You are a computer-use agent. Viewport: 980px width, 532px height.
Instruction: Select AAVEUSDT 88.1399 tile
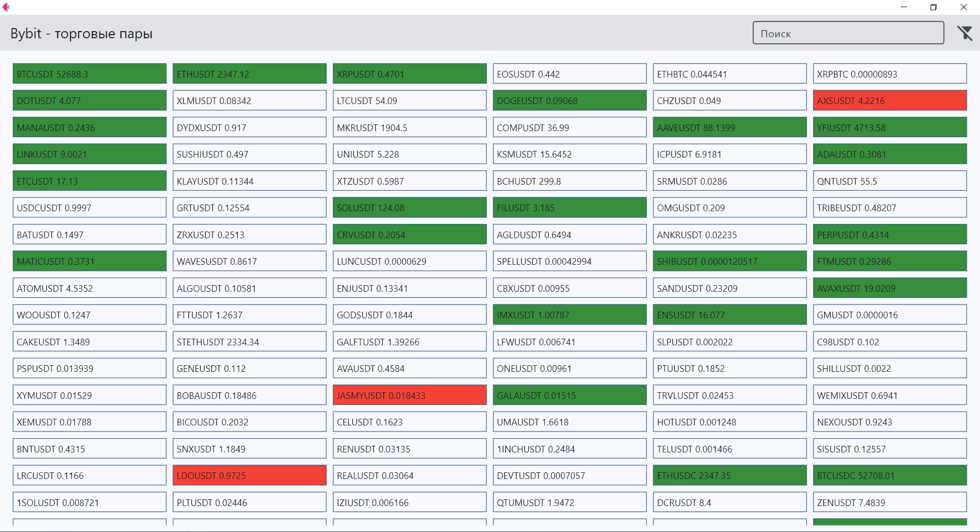(x=730, y=128)
